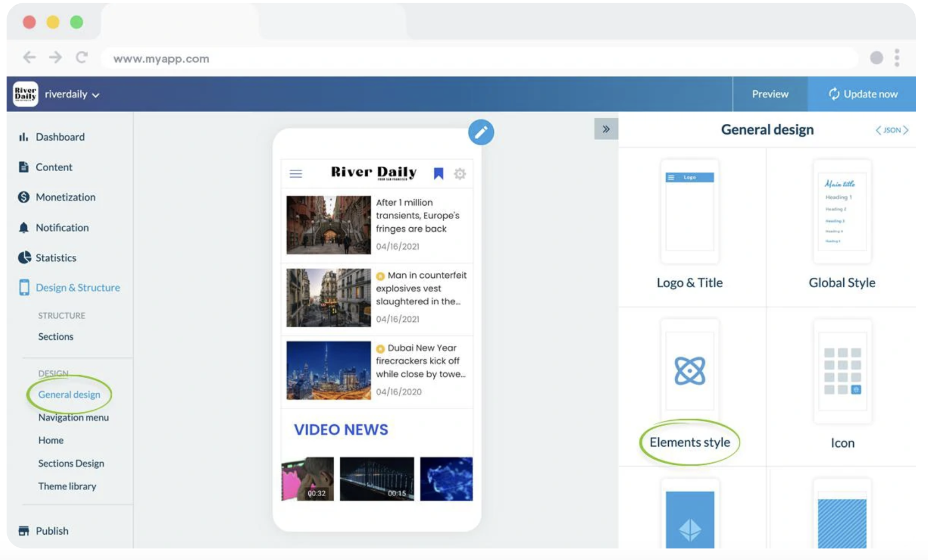
Task: Click the Preview button
Action: click(769, 94)
